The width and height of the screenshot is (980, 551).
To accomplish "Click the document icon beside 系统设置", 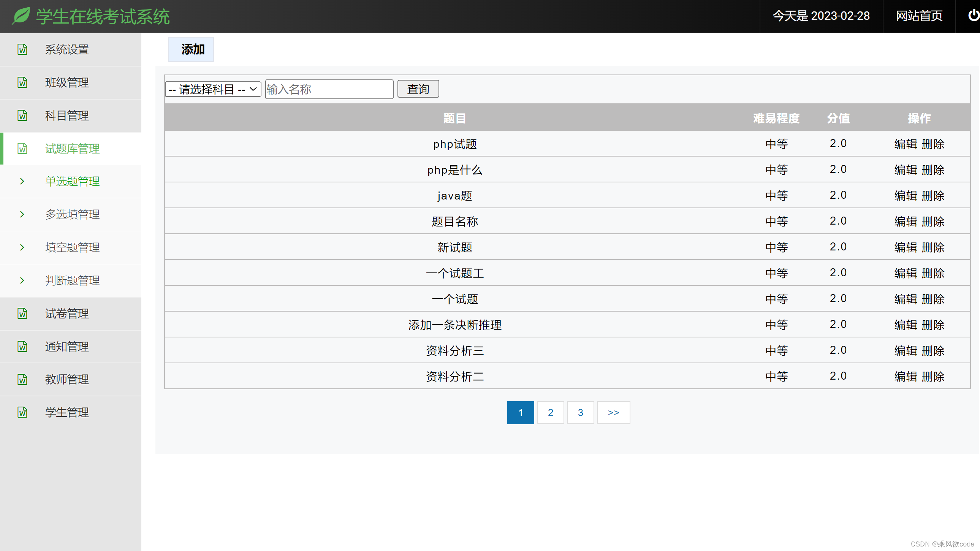I will coord(22,49).
